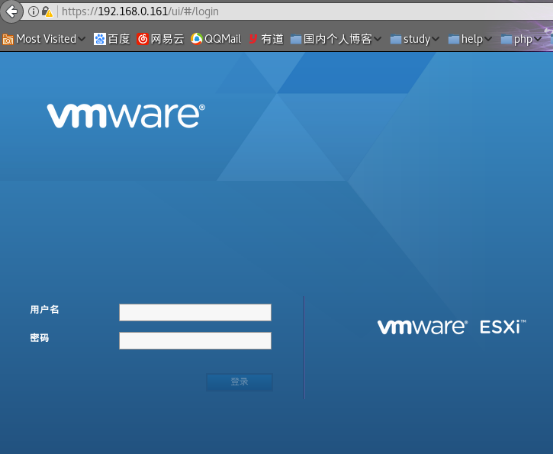Open the site information icon
554x454 pixels.
coord(33,12)
